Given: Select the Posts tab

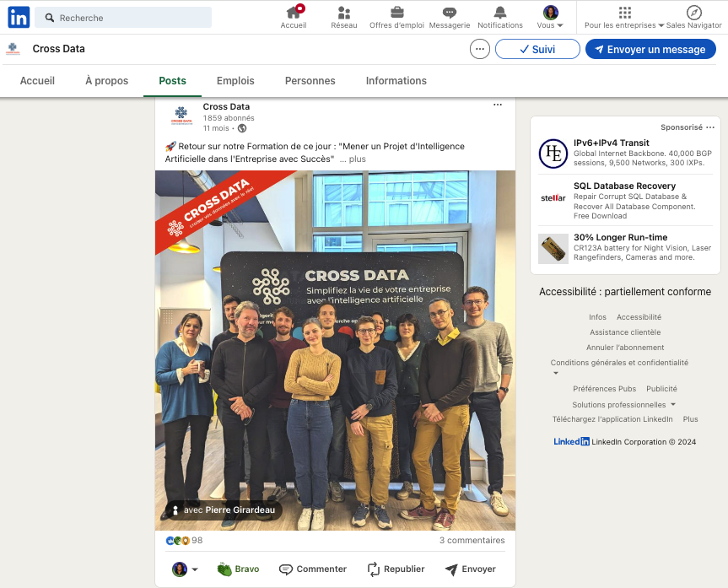Looking at the screenshot, I should (172, 81).
